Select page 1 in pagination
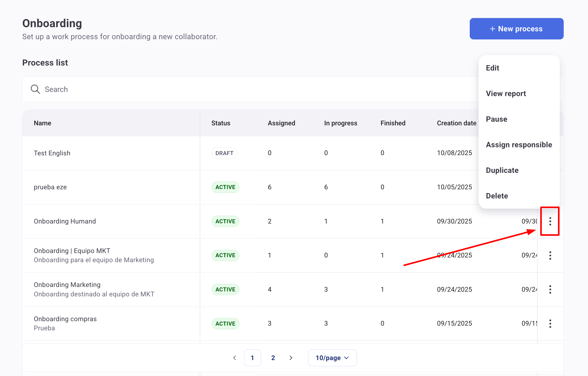588x376 pixels. point(252,358)
